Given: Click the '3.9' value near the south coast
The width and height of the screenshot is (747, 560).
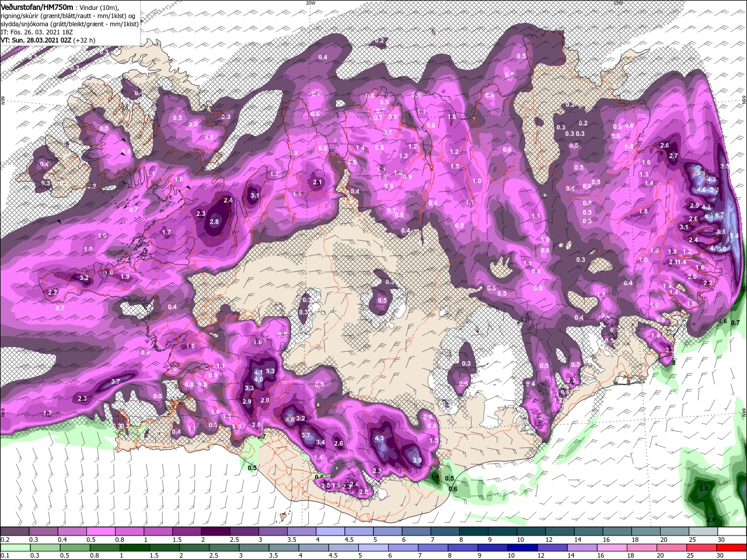Looking at the screenshot, I should pyautogui.click(x=417, y=460).
